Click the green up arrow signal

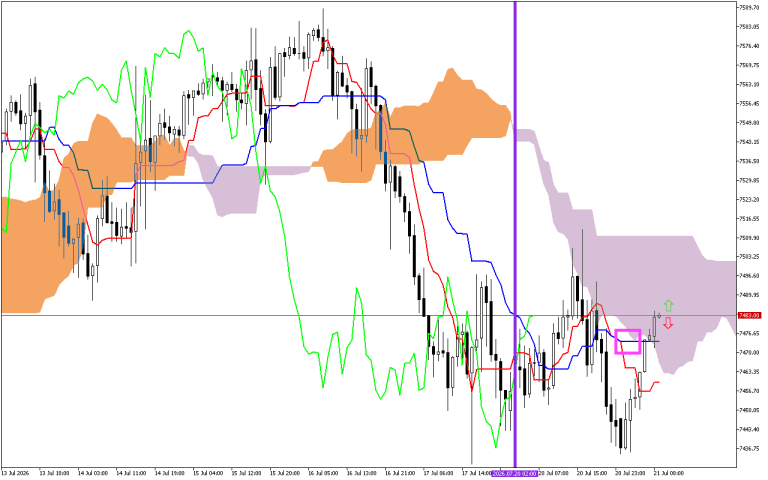pos(669,306)
